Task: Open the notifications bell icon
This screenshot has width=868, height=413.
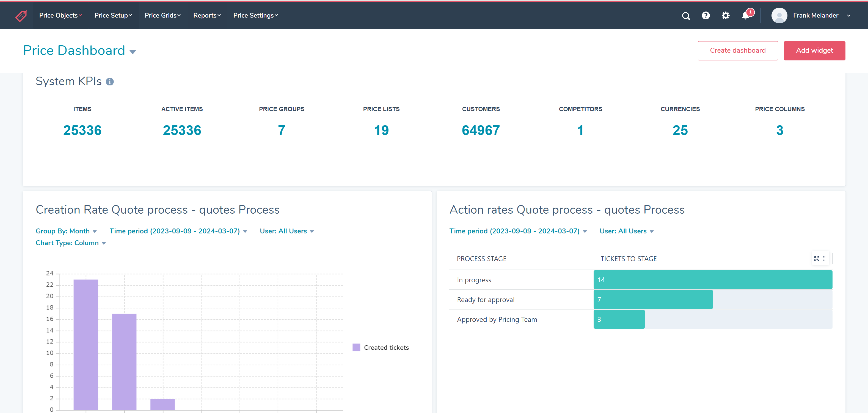Action: [745, 16]
